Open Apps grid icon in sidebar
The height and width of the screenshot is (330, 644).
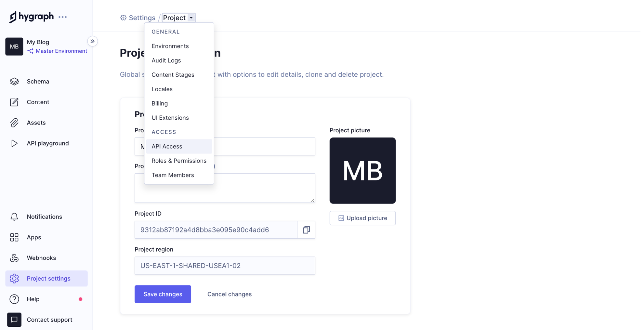(x=14, y=237)
